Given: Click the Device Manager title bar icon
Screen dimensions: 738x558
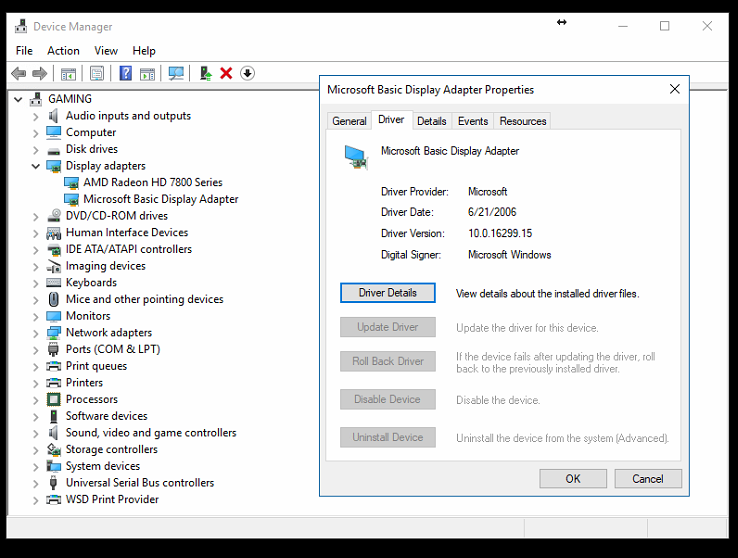Looking at the screenshot, I should tap(21, 26).
